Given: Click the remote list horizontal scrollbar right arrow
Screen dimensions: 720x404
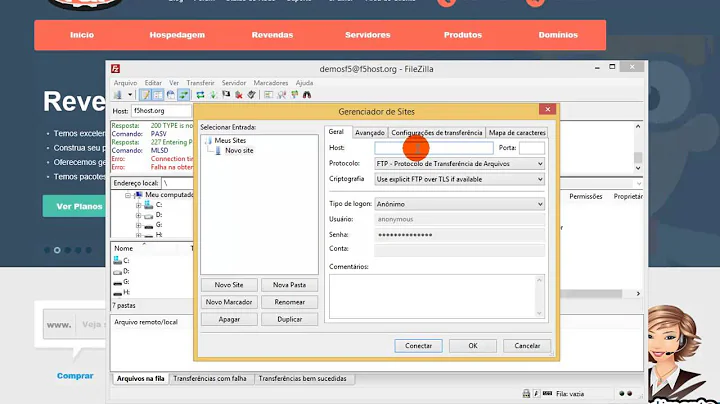Looking at the screenshot, I should [x=638, y=293].
